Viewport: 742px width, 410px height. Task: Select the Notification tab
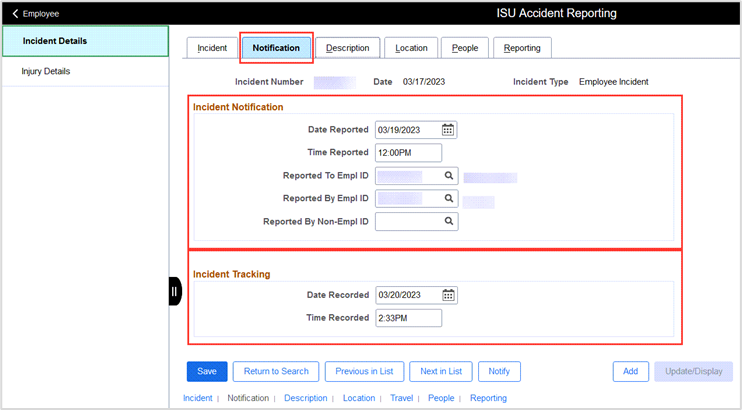point(276,48)
